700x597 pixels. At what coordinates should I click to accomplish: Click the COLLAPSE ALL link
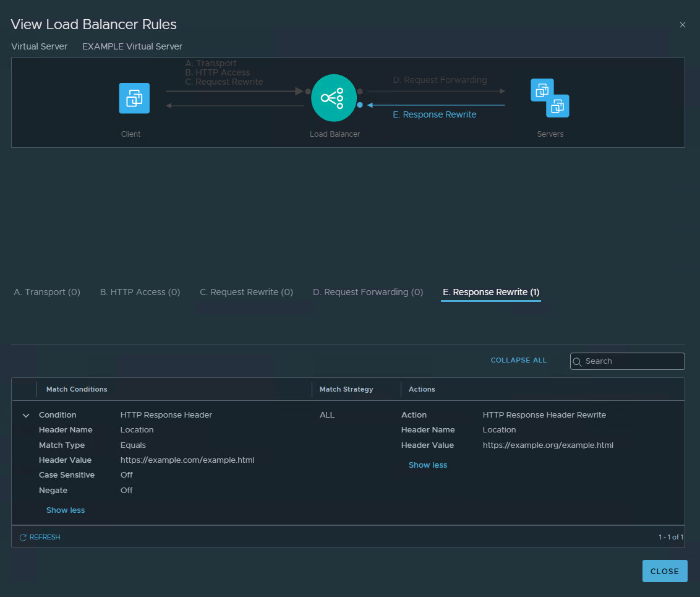(x=518, y=360)
